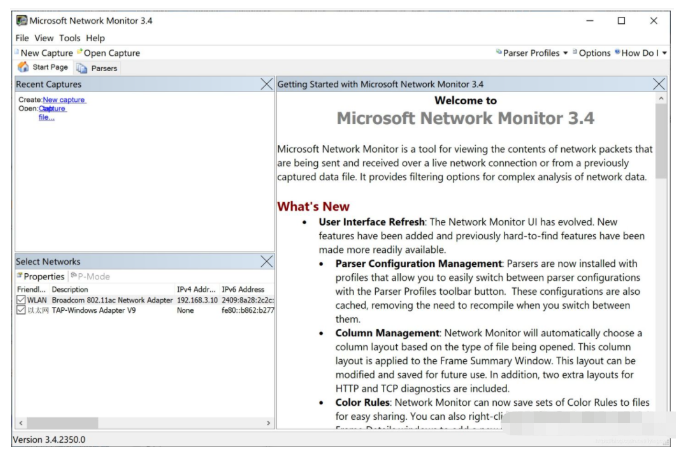Viewport: 676px width, 452px height.
Task: Open network Properties in Select Networks
Action: pyautogui.click(x=41, y=276)
